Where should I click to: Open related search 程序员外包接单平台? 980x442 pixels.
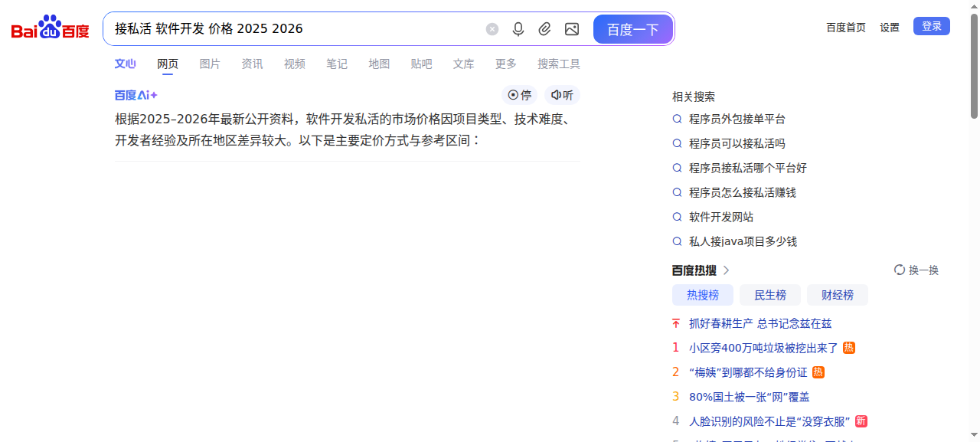[x=737, y=120]
